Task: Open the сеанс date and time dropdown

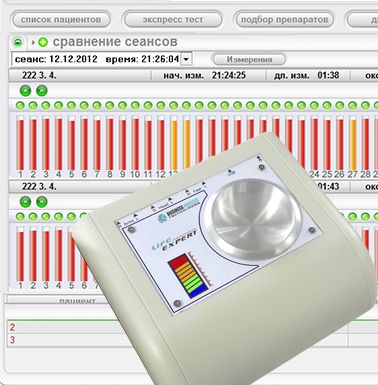Action: tap(186, 59)
